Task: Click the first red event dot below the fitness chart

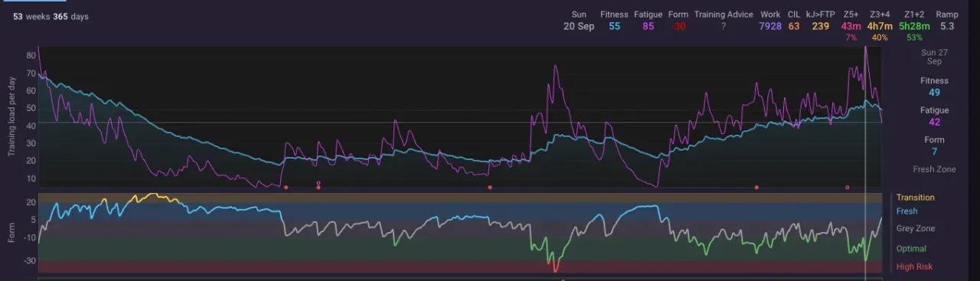Action: [x=286, y=187]
